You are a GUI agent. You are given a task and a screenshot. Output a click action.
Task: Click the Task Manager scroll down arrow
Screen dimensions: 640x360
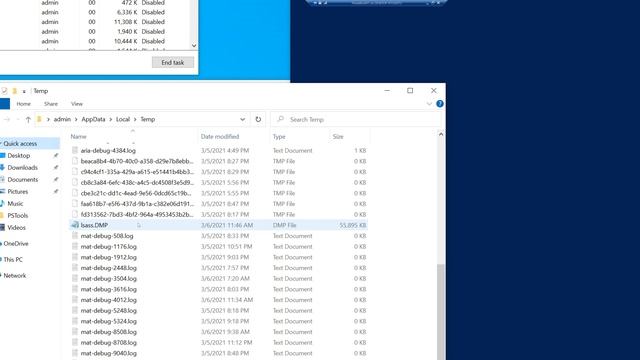(x=194, y=46)
